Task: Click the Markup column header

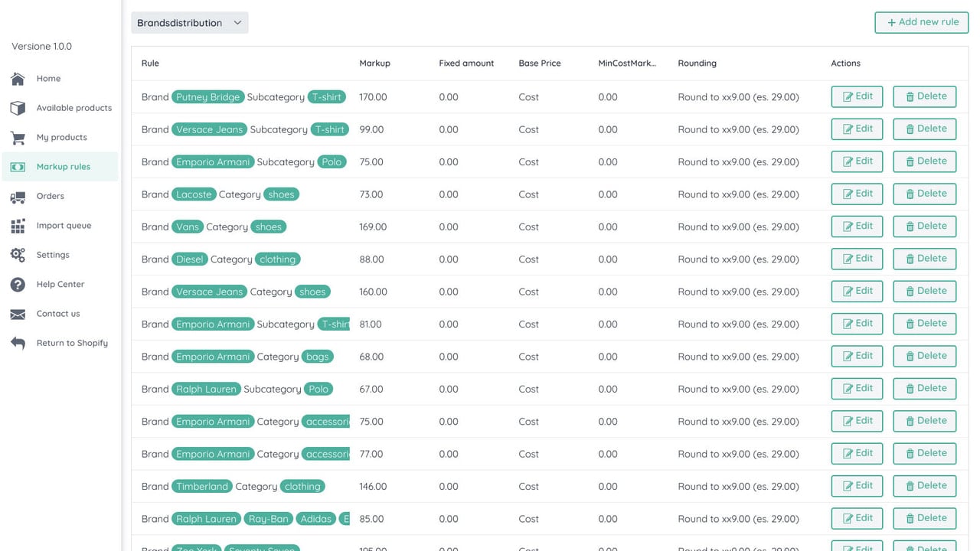Action: pos(374,64)
